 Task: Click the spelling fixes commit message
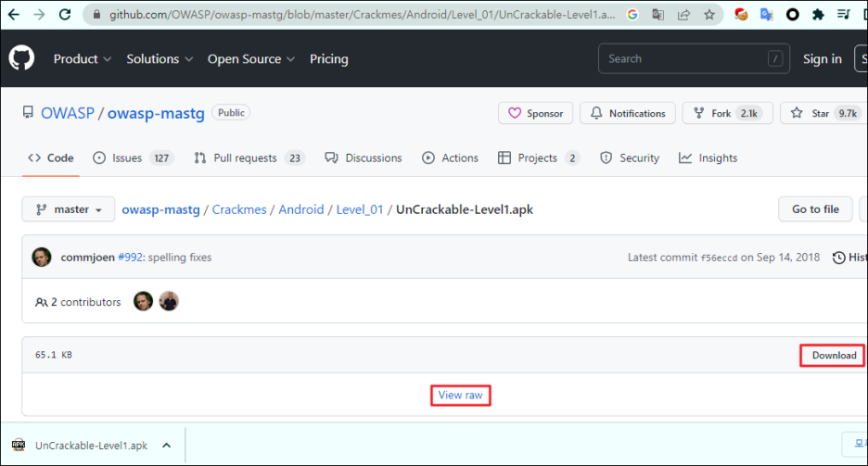179,257
